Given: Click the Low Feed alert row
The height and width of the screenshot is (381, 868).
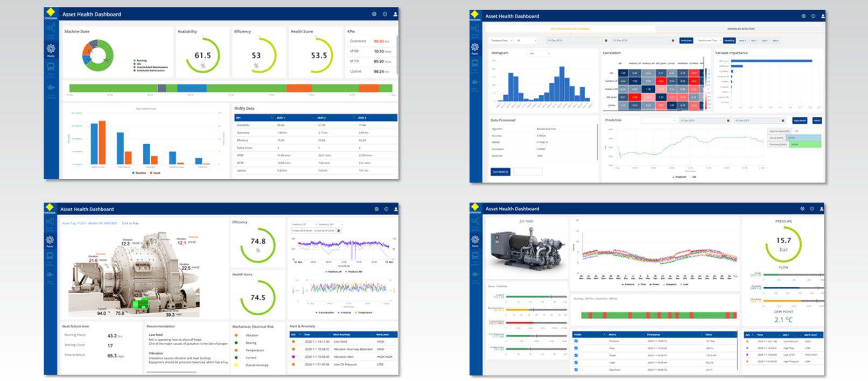Looking at the screenshot, I should (344, 342).
